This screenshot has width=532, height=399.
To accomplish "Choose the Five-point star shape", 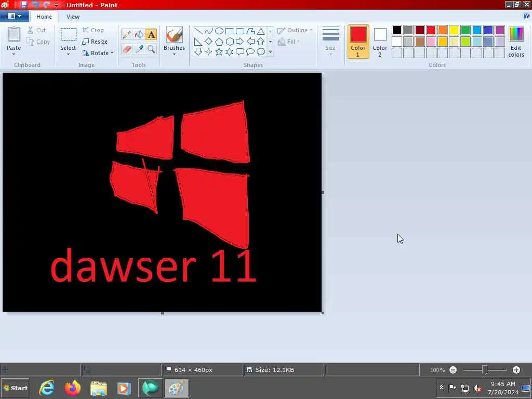I will coord(219,51).
